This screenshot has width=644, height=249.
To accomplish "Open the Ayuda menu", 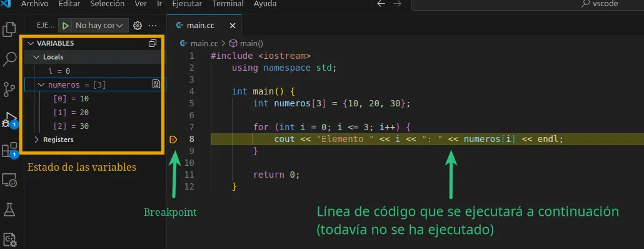I will [x=265, y=4].
